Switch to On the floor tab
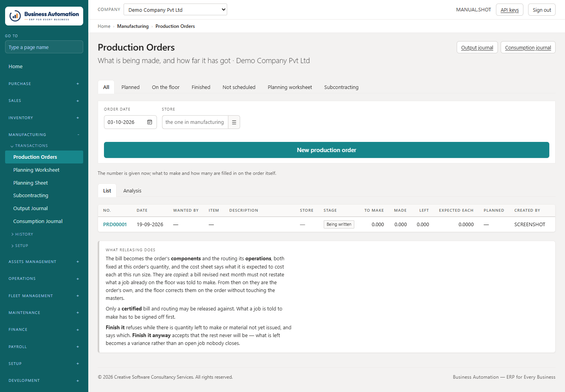Screen dimensions: 565x392 tap(166, 87)
